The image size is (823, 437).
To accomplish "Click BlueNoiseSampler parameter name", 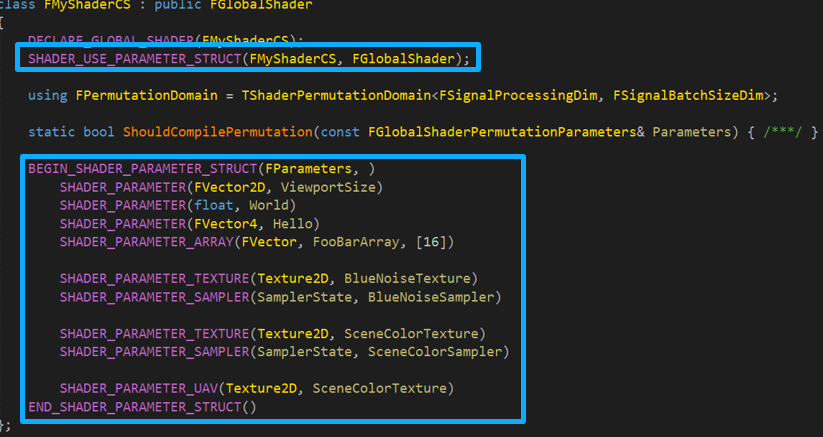I will coord(430,297).
